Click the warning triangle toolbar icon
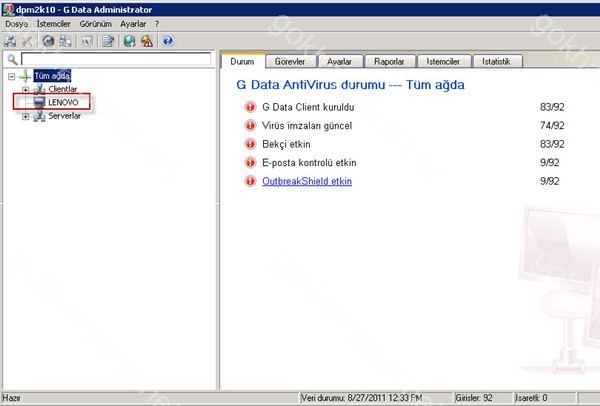The image size is (600, 406). coord(147,41)
